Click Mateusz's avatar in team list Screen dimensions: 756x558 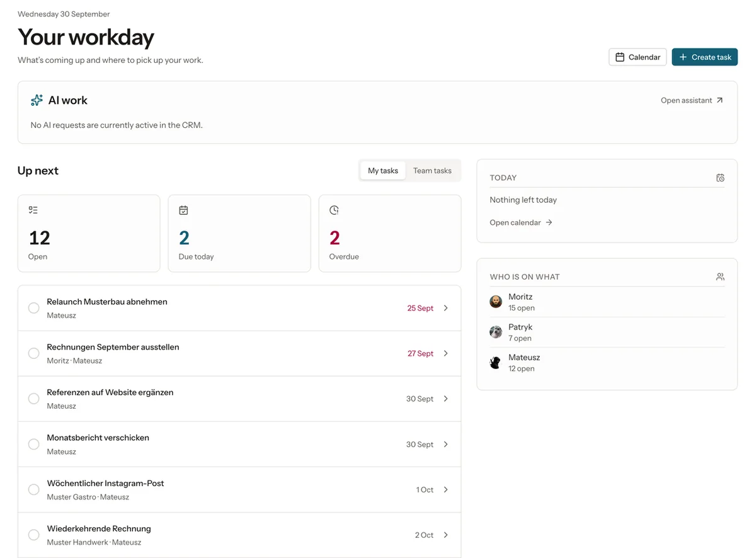point(496,362)
